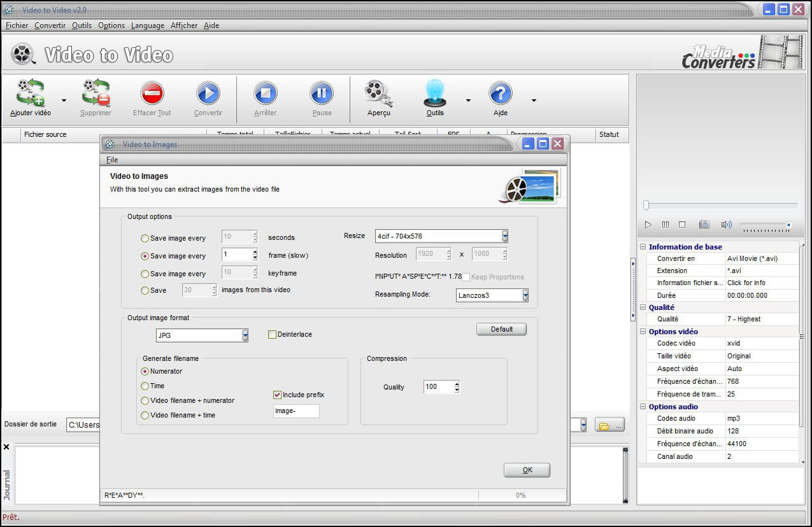Open the Fichier menu in main window
812x527 pixels.
coord(17,25)
